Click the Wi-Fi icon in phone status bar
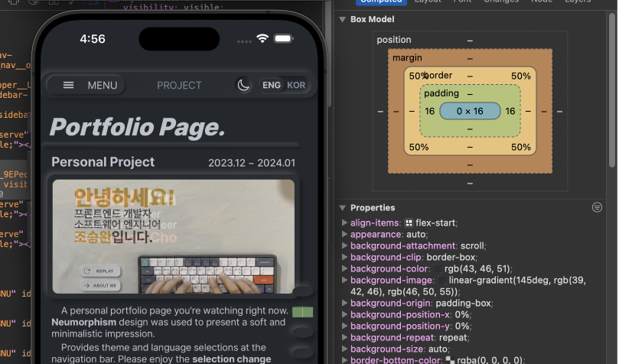Image resolution: width=619 pixels, height=364 pixels. pos(262,38)
